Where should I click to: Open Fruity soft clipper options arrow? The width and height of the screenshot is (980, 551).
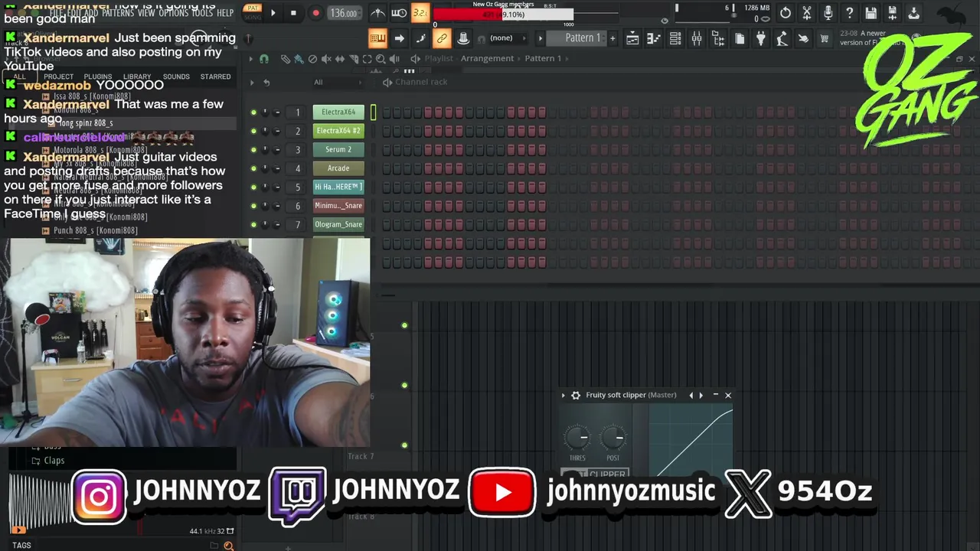click(563, 396)
